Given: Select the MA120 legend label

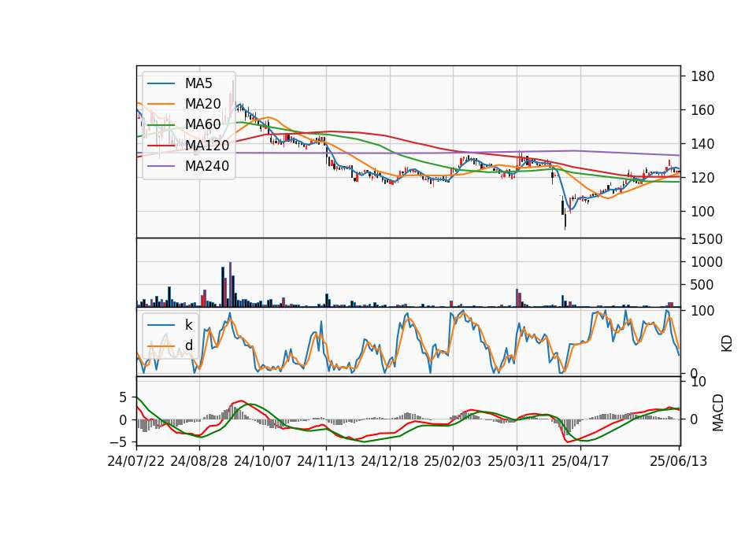Looking at the screenshot, I should coord(207,145).
